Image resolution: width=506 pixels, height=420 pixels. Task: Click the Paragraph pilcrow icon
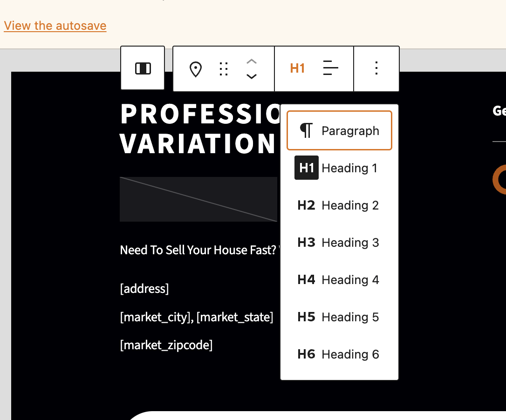pos(306,130)
